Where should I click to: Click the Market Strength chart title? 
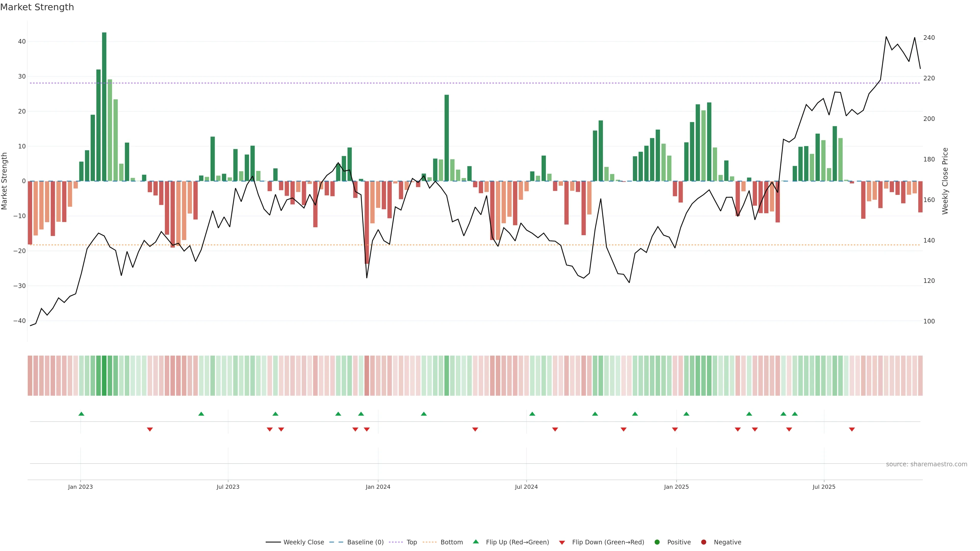point(37,7)
